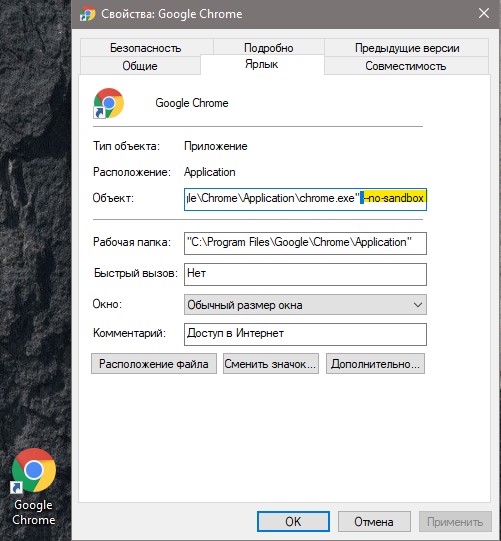Select the Ярлык tab
This screenshot has height=541, width=501.
262,65
